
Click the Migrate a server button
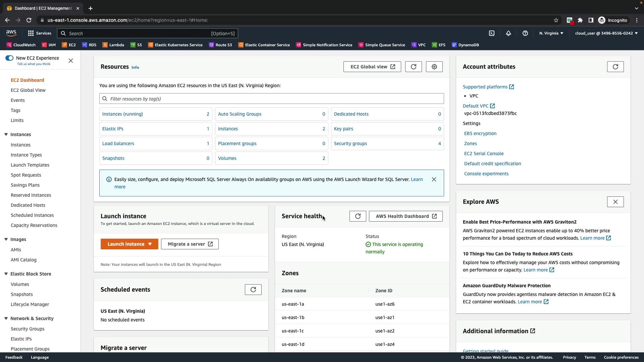[x=190, y=244]
